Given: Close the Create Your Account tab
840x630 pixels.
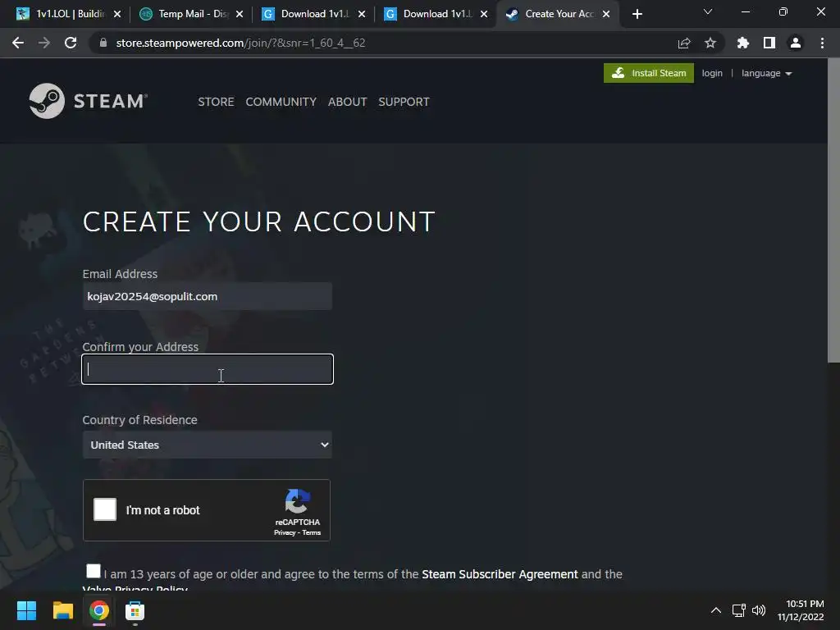Looking at the screenshot, I should [x=606, y=14].
